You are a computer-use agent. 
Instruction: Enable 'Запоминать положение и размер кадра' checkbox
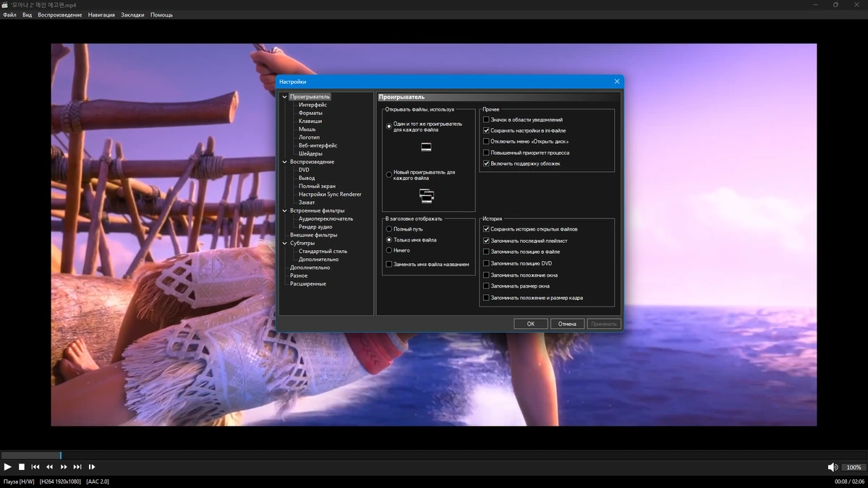click(x=486, y=298)
